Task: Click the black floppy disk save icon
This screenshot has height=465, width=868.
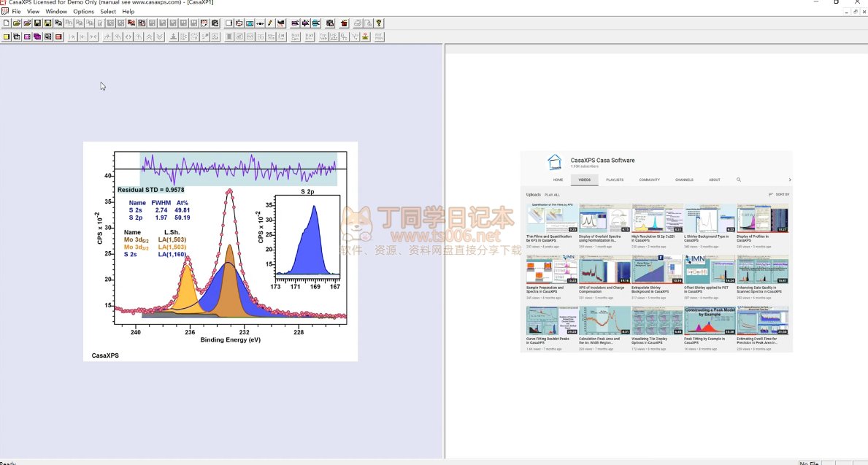Action: (x=37, y=23)
